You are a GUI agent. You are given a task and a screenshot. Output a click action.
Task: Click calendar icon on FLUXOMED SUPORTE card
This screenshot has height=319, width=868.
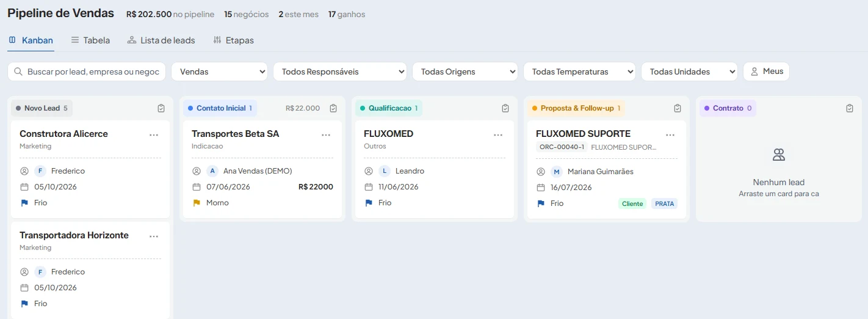click(541, 188)
